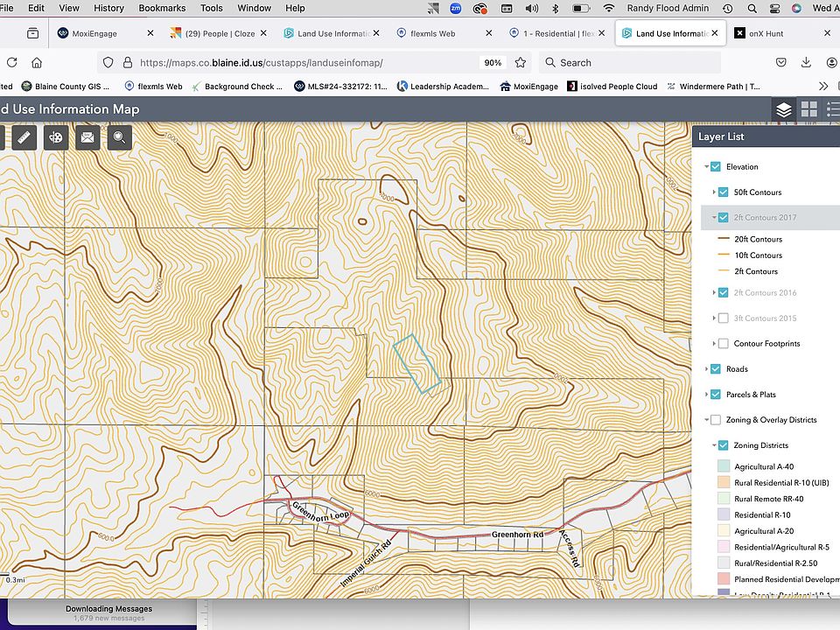The height and width of the screenshot is (630, 840).
Task: Reload the page in the browser
Action: (x=11, y=63)
